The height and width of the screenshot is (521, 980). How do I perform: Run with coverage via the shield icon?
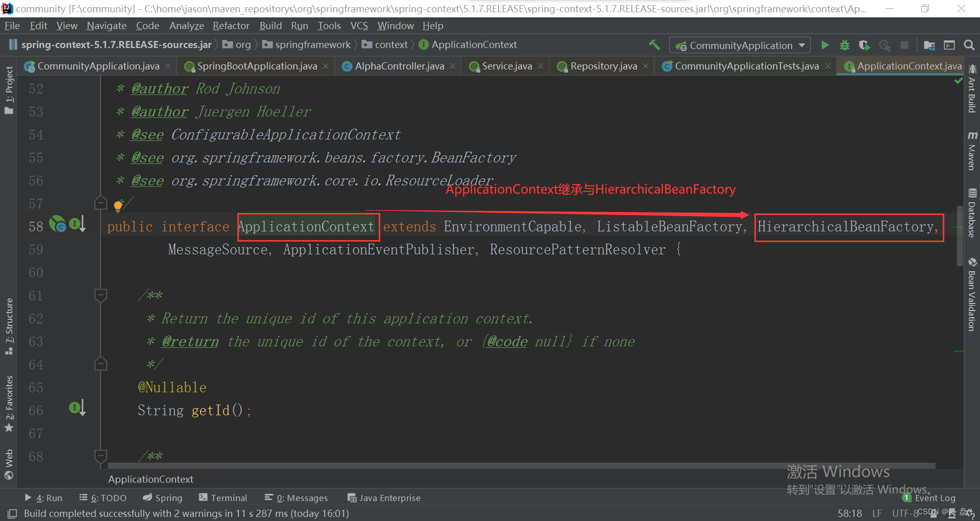pos(864,45)
